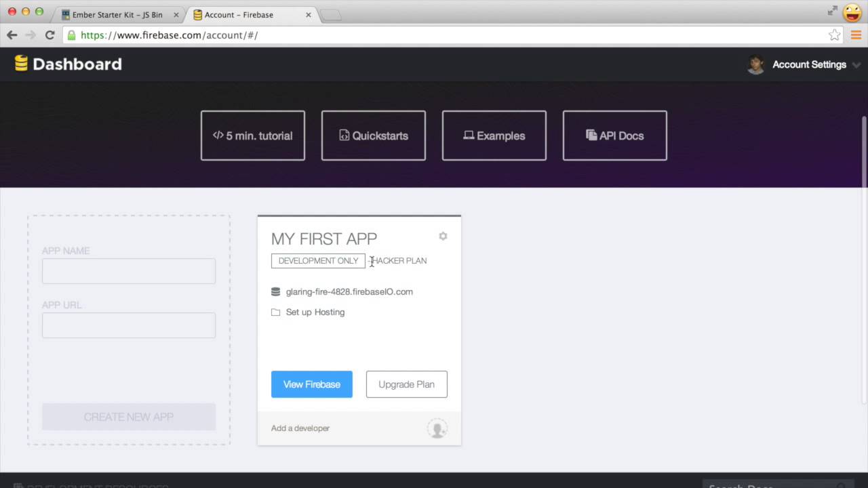Close the Account – Firebase tab
Viewport: 868px width, 488px height.
pos(309,15)
